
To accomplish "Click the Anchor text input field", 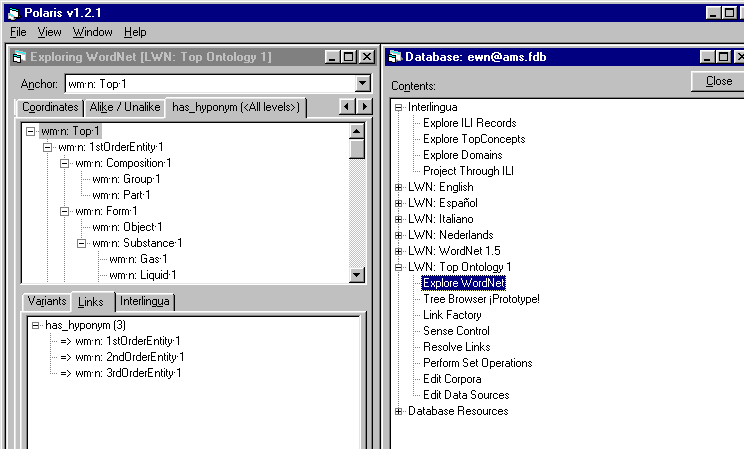I will tap(208, 84).
